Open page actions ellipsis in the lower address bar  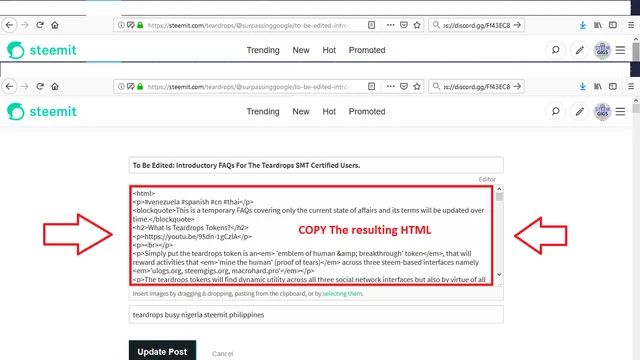[x=391, y=87]
